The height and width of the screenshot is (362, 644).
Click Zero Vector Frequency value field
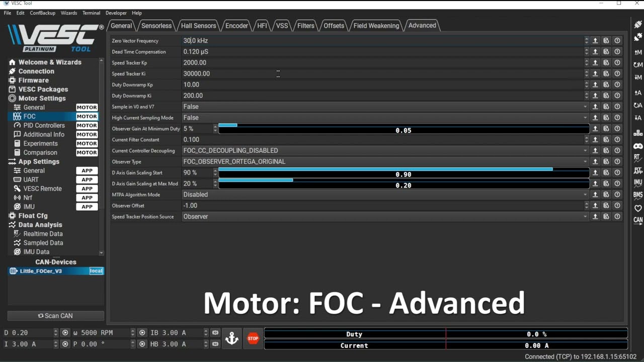coord(382,41)
